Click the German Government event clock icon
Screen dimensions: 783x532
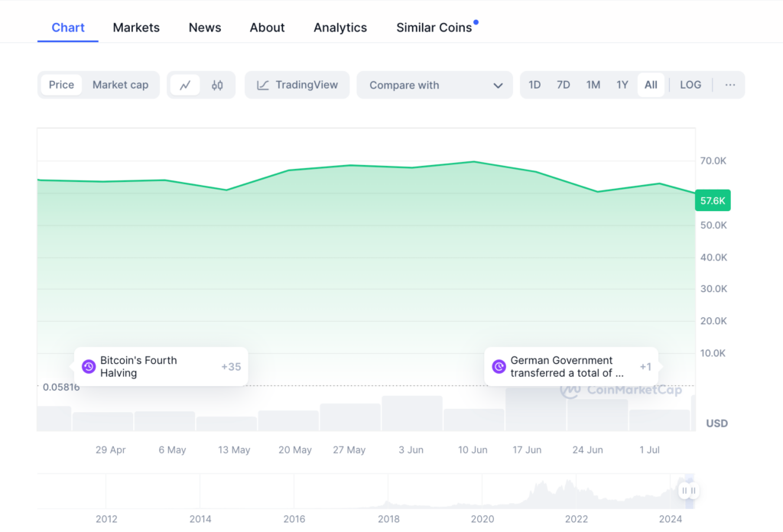click(x=499, y=367)
